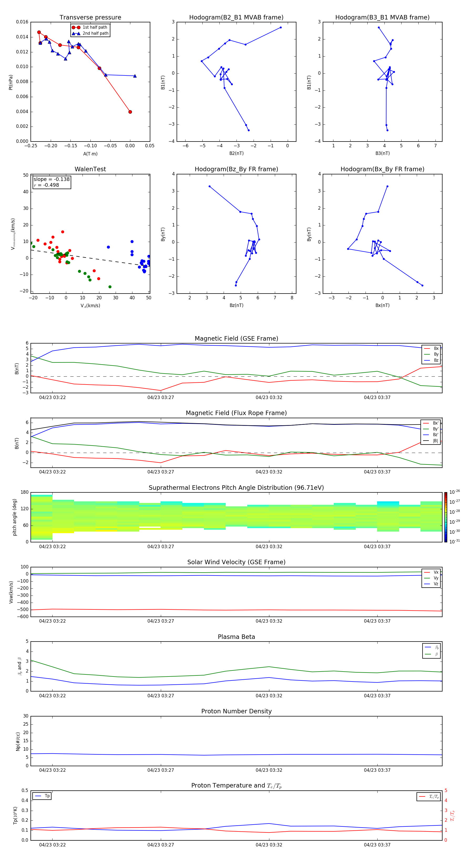Click "04/23 03:22" tick under Proton Temperature plot

coord(52,845)
